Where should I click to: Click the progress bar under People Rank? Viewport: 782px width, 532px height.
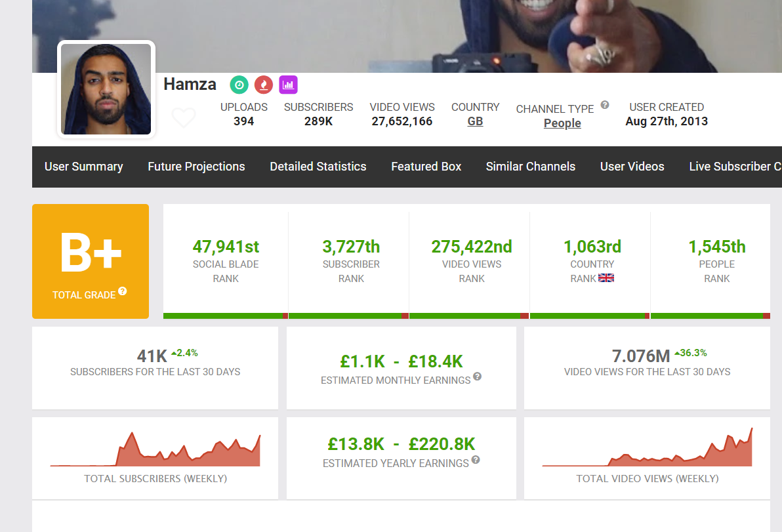[x=710, y=316]
